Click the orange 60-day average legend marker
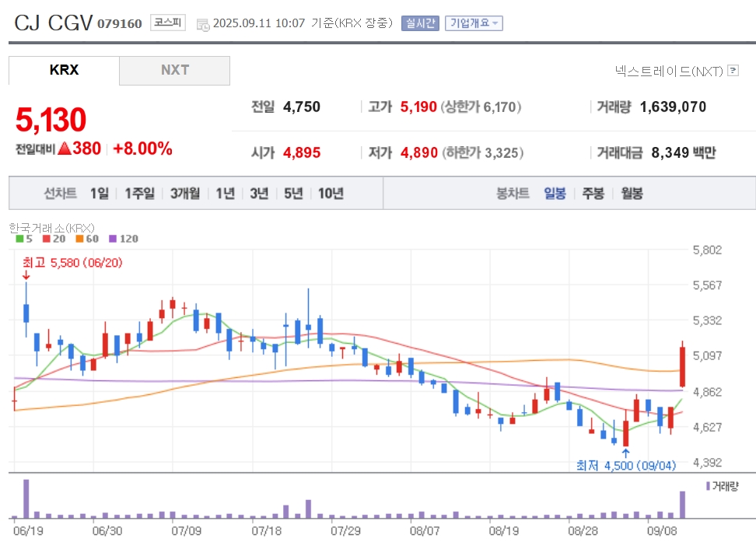The height and width of the screenshot is (549, 756). [79, 239]
